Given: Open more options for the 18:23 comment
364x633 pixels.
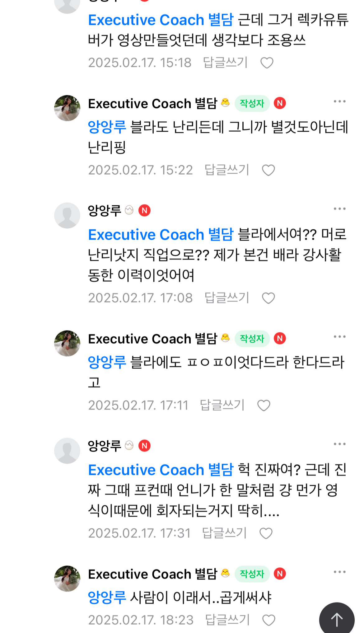Looking at the screenshot, I should (339, 572).
